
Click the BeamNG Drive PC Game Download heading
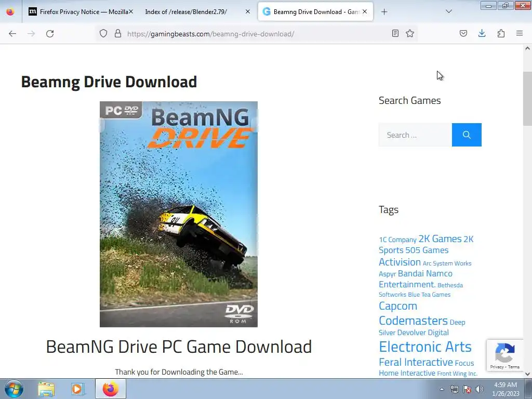click(179, 347)
